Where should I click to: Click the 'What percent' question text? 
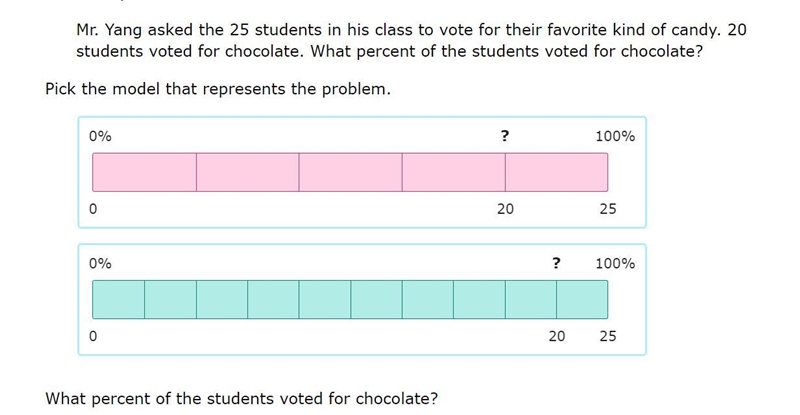pyautogui.click(x=241, y=399)
